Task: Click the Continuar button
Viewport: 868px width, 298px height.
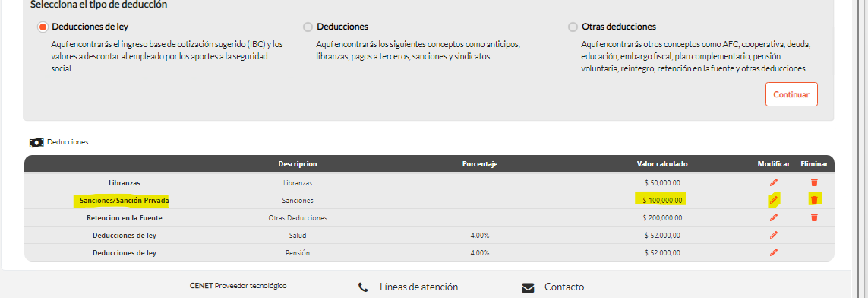Action: coord(791,94)
